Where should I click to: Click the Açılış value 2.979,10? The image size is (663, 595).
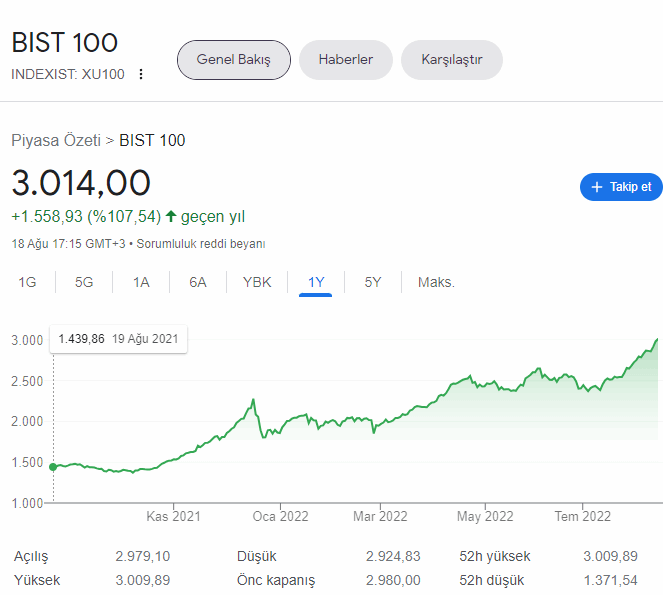tap(142, 556)
